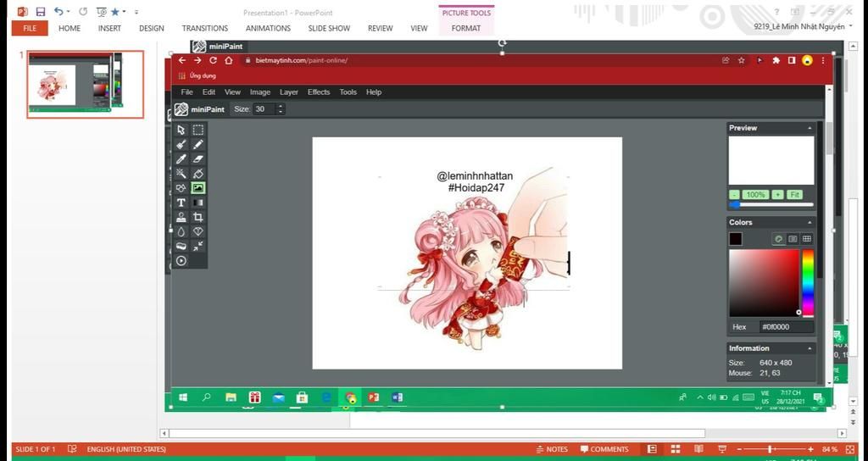Click the Animation play tool in miniPaint

click(x=181, y=261)
